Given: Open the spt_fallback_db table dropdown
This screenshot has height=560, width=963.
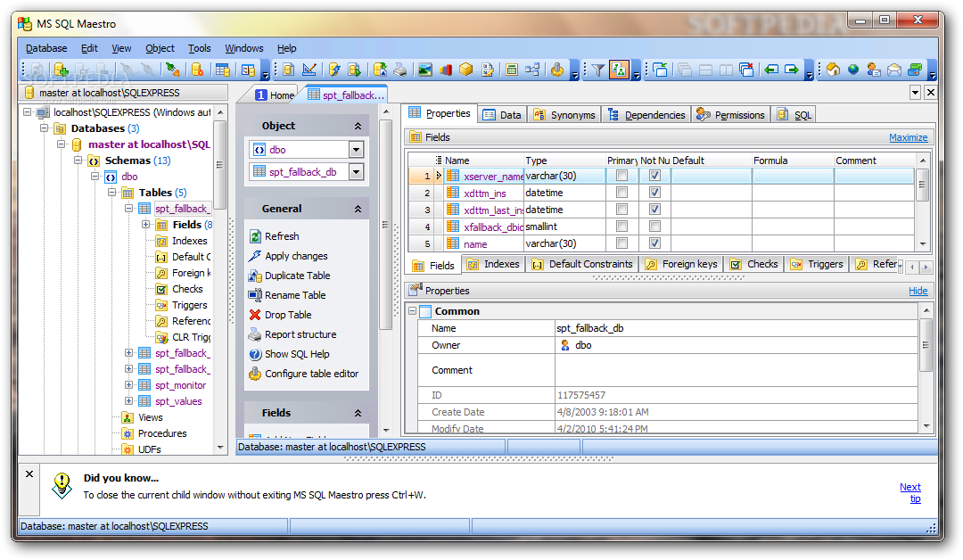Looking at the screenshot, I should click(x=356, y=172).
